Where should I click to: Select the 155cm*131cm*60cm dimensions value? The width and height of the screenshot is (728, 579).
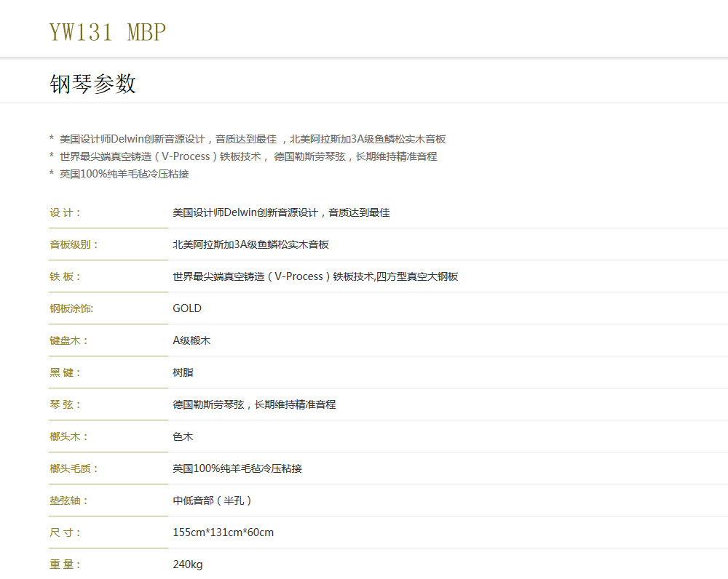223,532
